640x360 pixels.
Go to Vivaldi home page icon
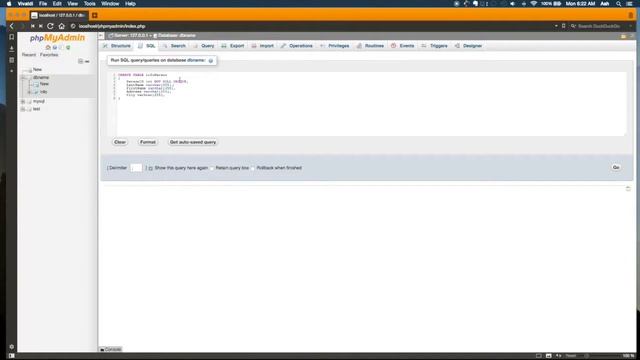(62, 26)
